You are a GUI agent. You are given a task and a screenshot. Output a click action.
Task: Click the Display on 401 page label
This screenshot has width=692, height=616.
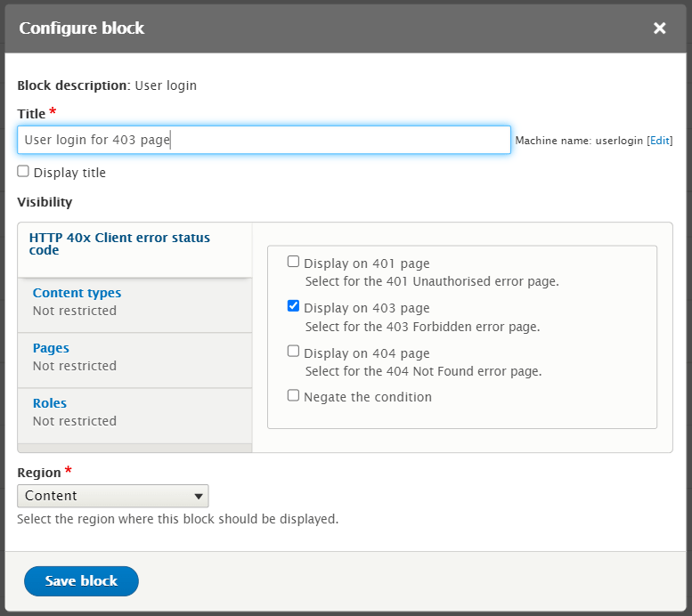click(366, 263)
